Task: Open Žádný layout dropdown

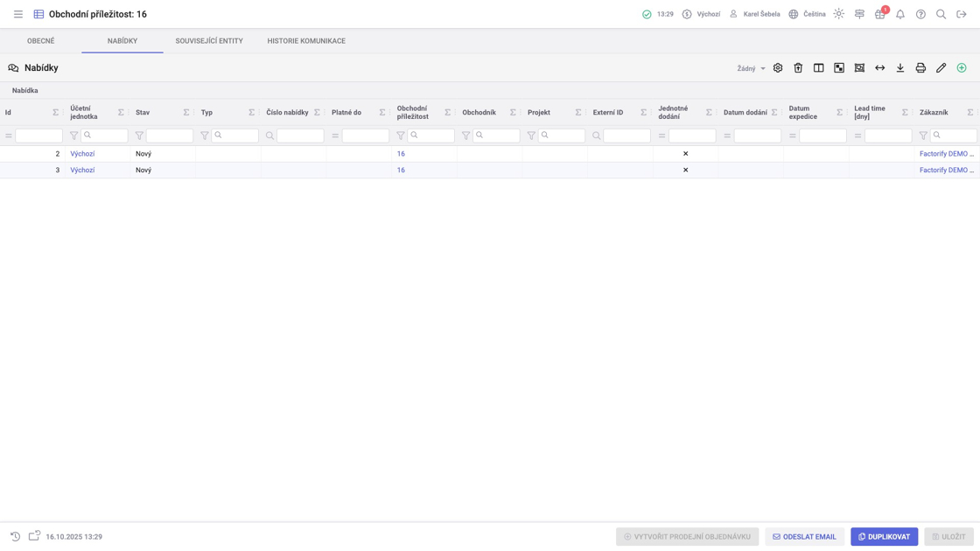Action: pos(751,68)
